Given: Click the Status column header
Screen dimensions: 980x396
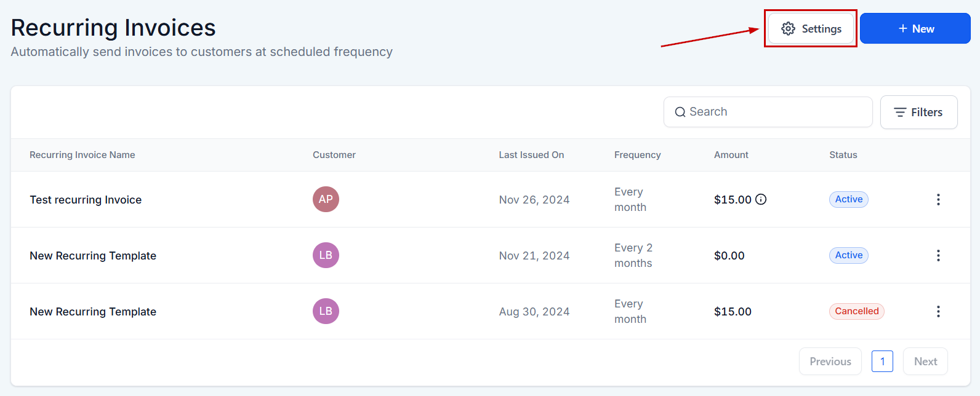Looking at the screenshot, I should (x=843, y=155).
